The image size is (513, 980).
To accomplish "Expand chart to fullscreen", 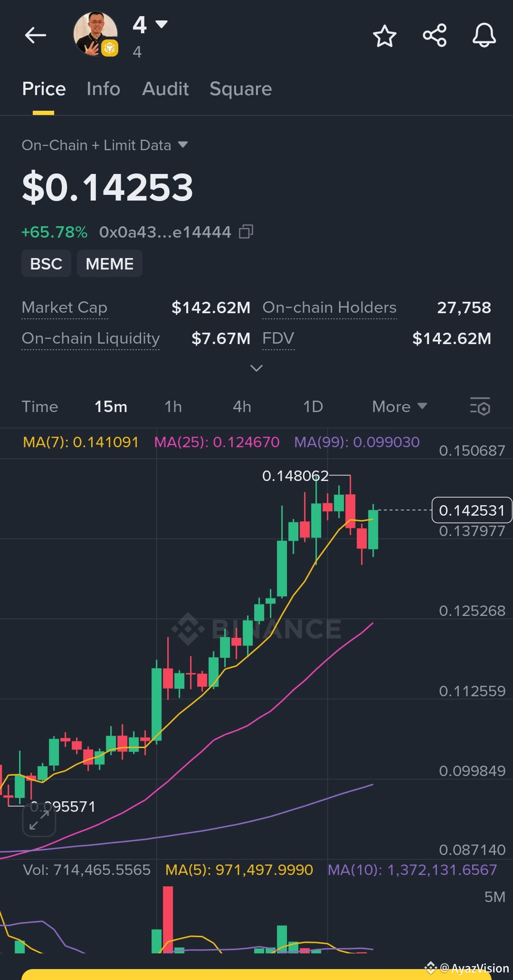I will [39, 820].
